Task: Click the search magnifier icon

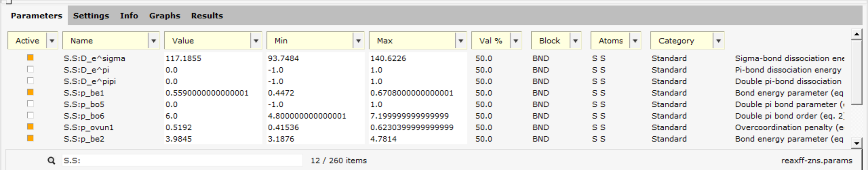Action: pyautogui.click(x=52, y=161)
